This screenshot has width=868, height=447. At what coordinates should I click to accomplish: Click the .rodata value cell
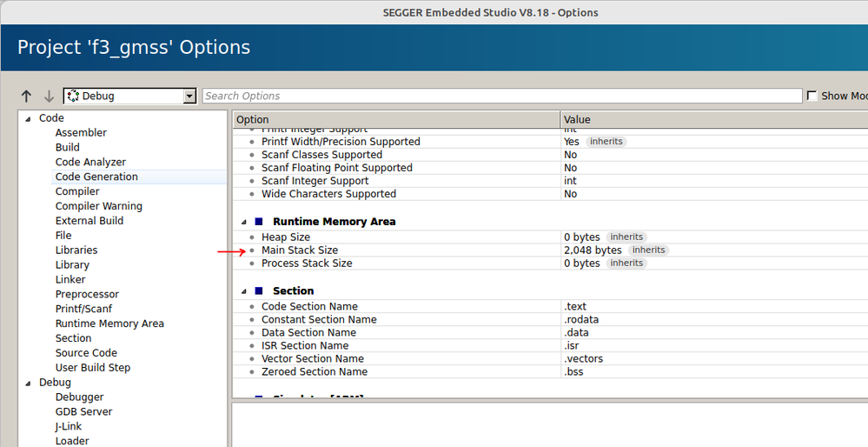[x=714, y=320]
